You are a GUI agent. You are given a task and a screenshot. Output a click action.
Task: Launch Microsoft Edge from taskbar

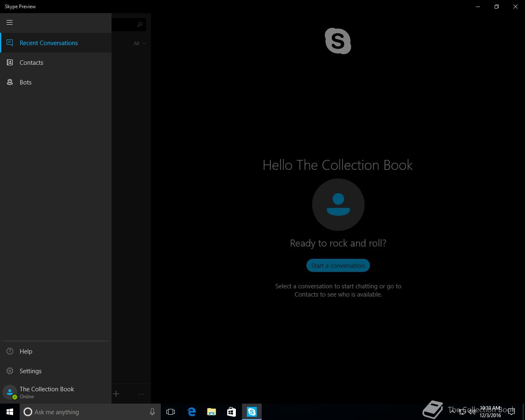pos(192,412)
